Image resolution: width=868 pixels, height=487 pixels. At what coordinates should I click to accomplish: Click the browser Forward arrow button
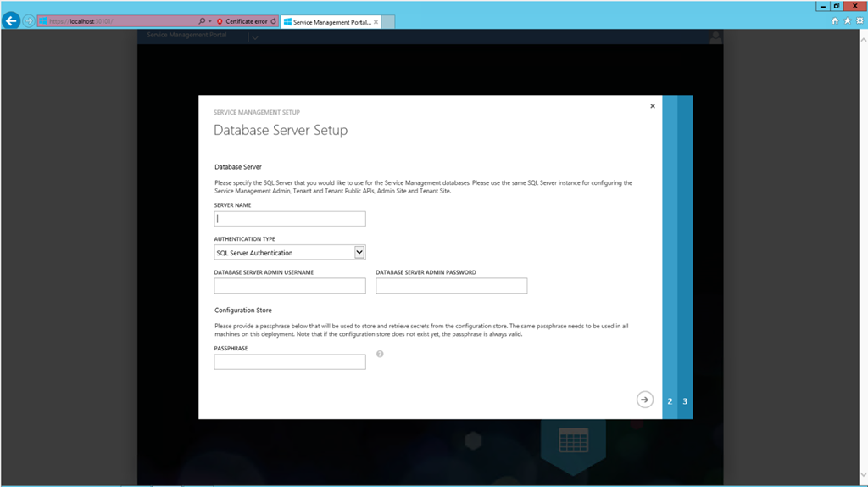pyautogui.click(x=29, y=21)
